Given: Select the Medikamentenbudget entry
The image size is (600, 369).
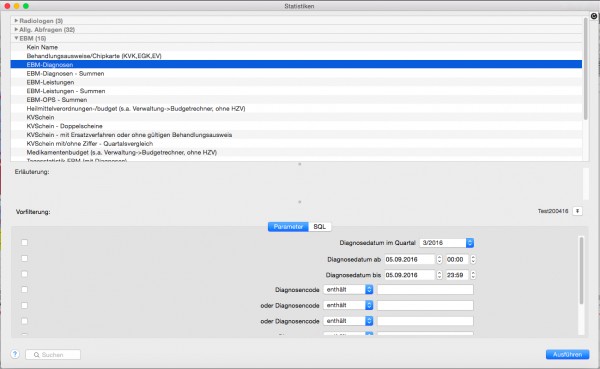Looking at the screenshot, I should [296, 152].
